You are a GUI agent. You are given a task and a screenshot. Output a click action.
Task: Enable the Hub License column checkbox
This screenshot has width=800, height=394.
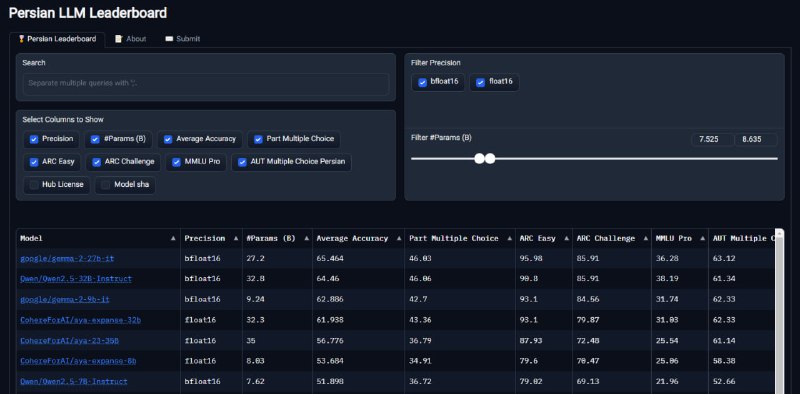(x=34, y=185)
